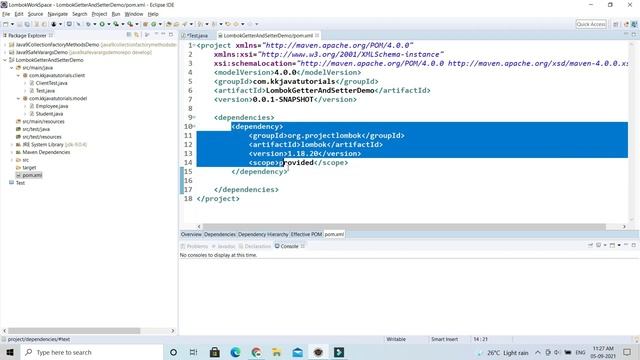The height and width of the screenshot is (360, 640).
Task: Click Windows Start button
Action: 9,352
